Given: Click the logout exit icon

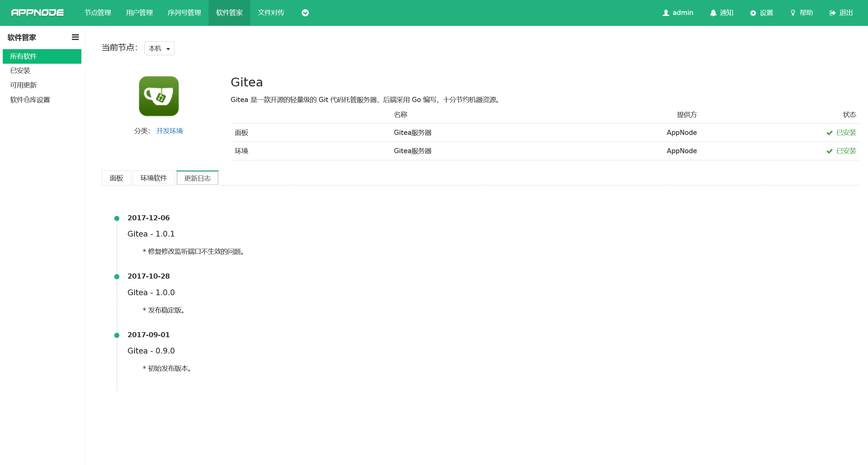Looking at the screenshot, I should pyautogui.click(x=833, y=13).
